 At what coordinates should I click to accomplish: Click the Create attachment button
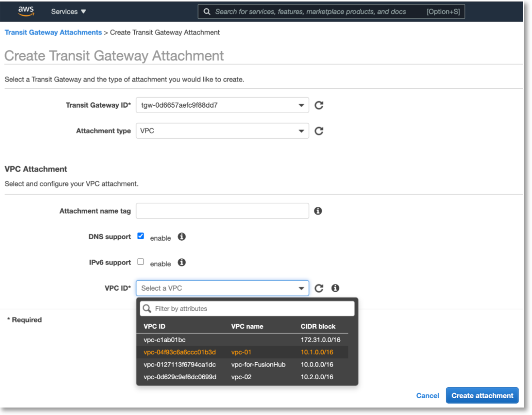coord(482,395)
